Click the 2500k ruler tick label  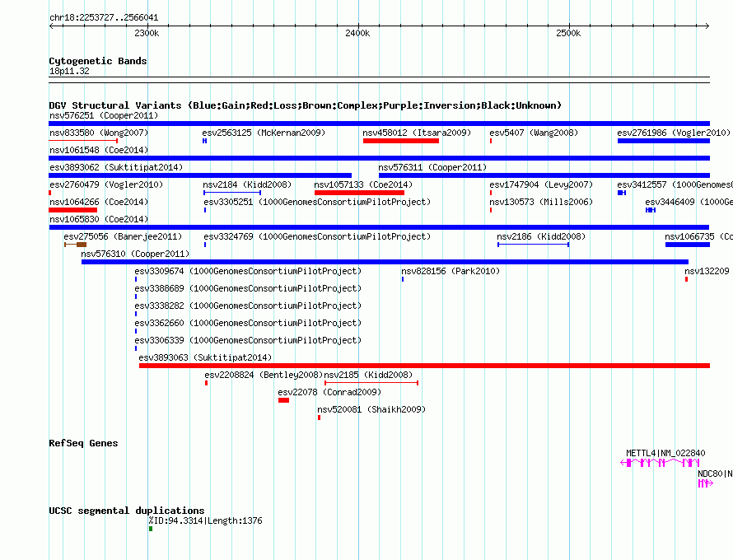568,33
